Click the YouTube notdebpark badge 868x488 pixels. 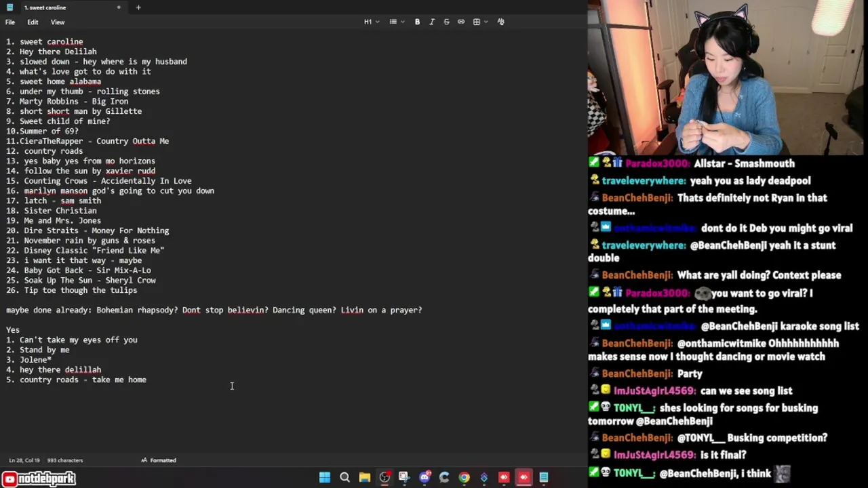point(39,479)
